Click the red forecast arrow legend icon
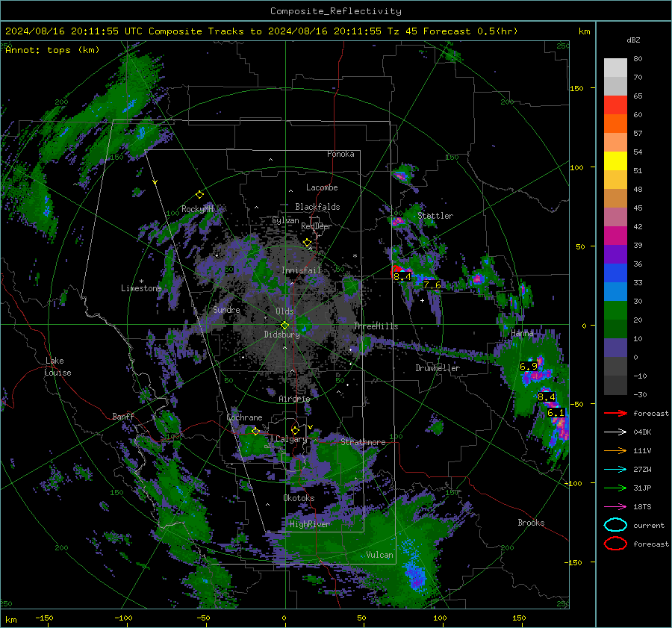The width and height of the screenshot is (672, 628). (615, 413)
